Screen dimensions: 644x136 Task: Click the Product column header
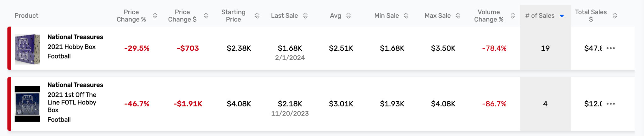tap(26, 16)
